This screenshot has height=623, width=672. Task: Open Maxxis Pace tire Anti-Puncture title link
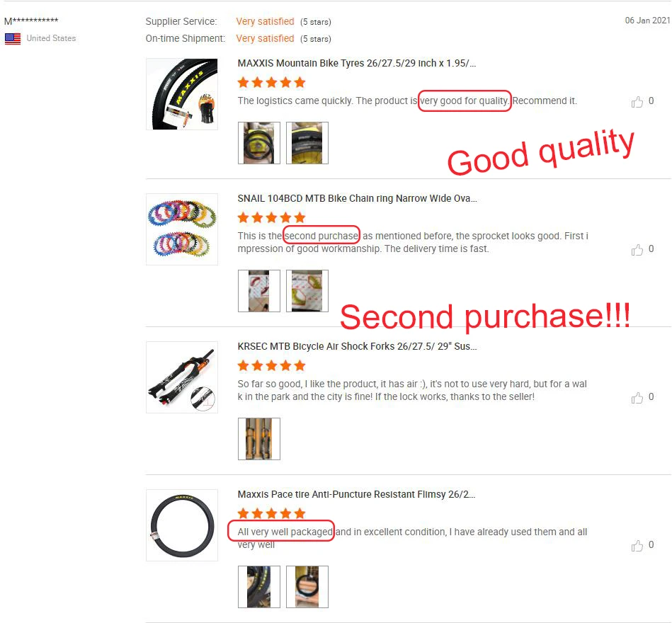coord(356,494)
